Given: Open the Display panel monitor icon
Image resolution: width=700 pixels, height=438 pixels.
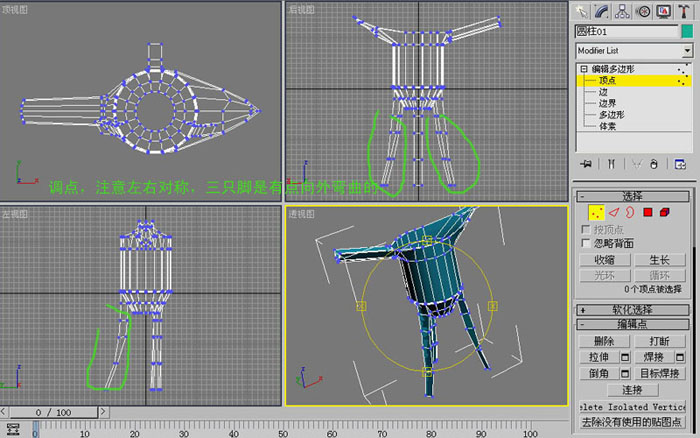Looking at the screenshot, I should (663, 11).
